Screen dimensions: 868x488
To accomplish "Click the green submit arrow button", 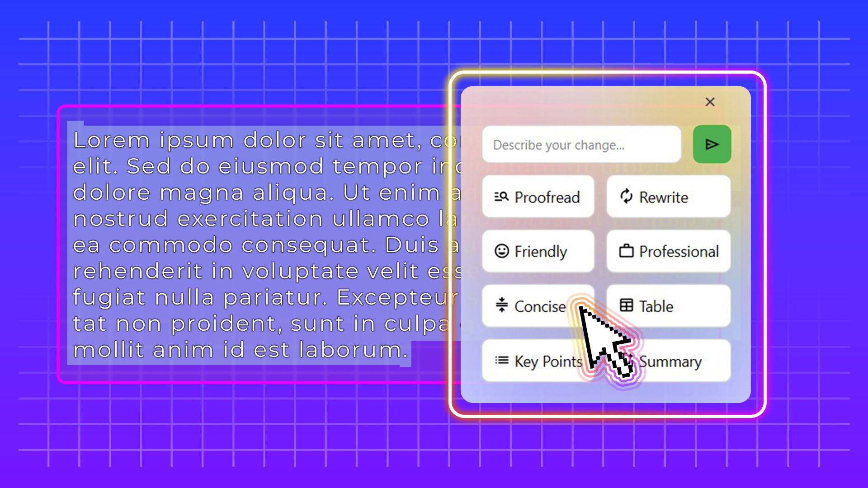I will pyautogui.click(x=711, y=144).
